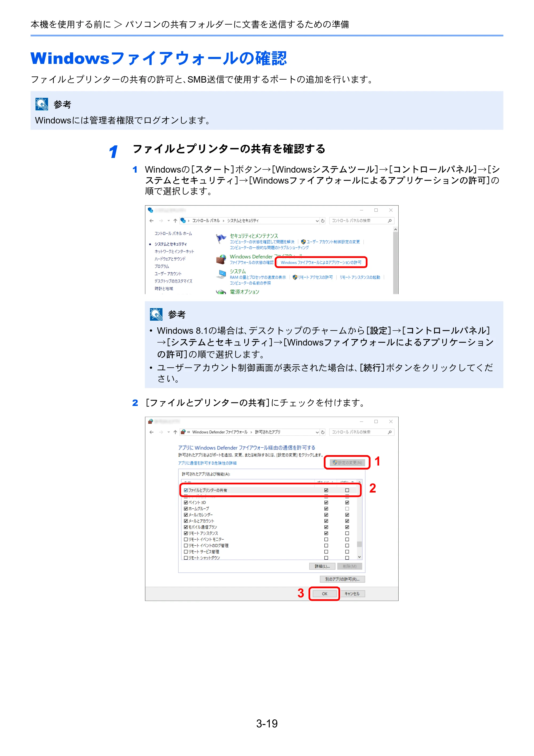Image resolution: width=534 pixels, height=756 pixels.
Task: Toggle public checkbox for ファイルとプリンターの共有
Action: click(347, 490)
